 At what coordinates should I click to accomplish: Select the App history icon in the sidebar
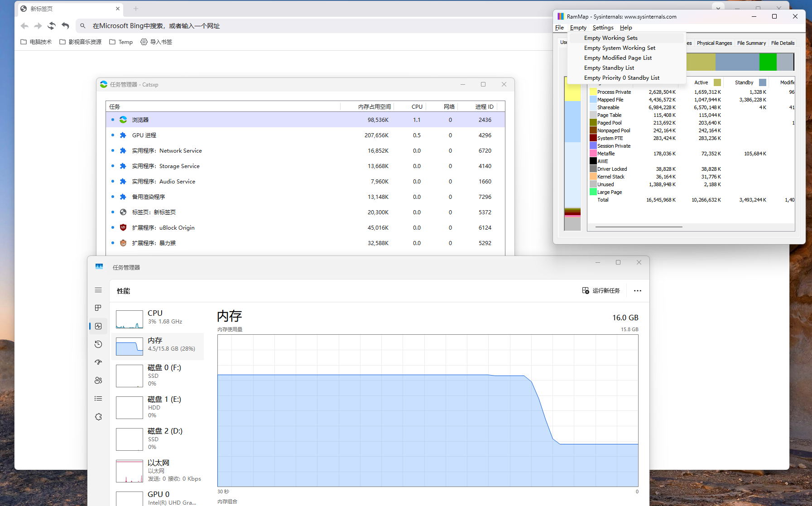click(98, 344)
